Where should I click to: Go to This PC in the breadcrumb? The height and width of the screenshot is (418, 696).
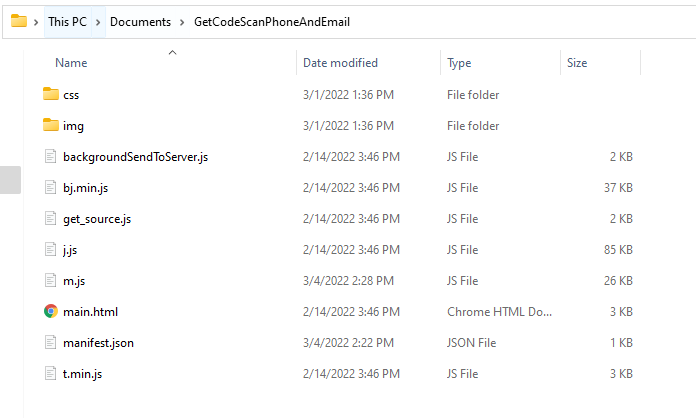[67, 22]
